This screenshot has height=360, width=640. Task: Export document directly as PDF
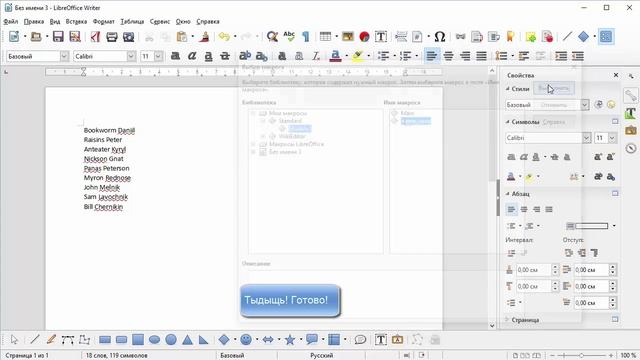tap(95, 37)
